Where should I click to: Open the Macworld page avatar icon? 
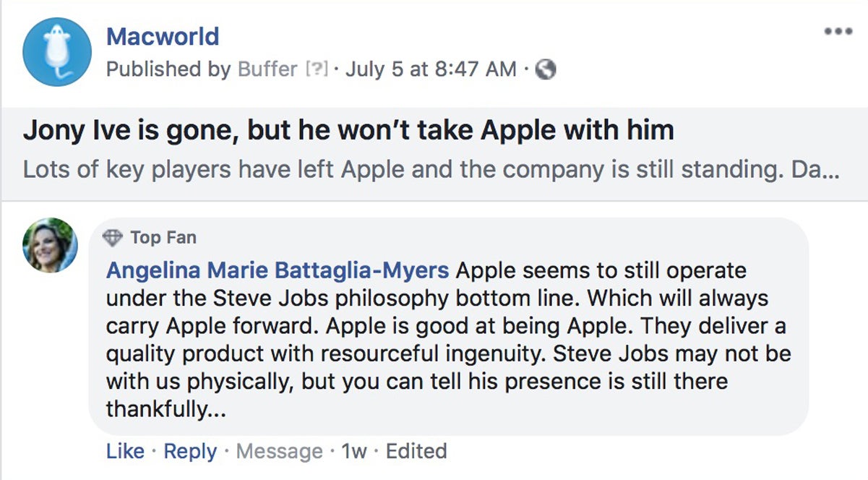[57, 53]
